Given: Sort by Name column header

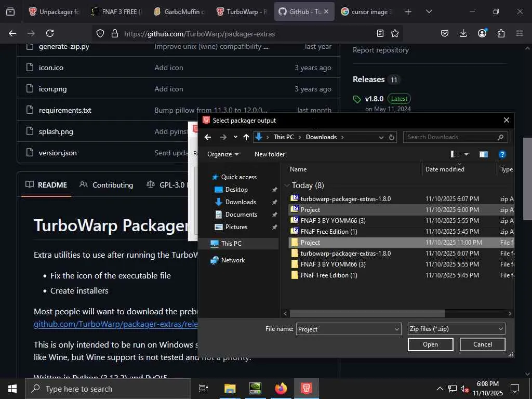Looking at the screenshot, I should click(298, 169).
